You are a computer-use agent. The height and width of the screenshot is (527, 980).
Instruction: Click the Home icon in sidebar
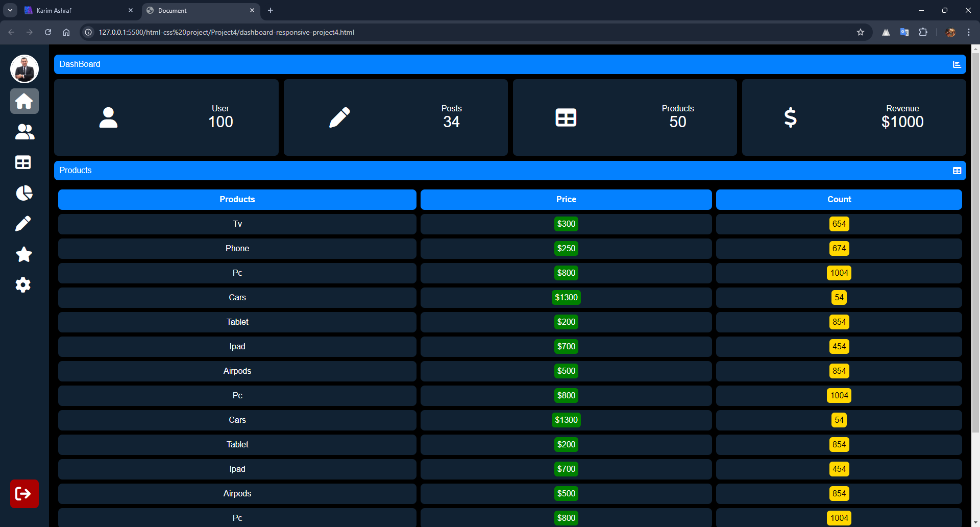24,101
